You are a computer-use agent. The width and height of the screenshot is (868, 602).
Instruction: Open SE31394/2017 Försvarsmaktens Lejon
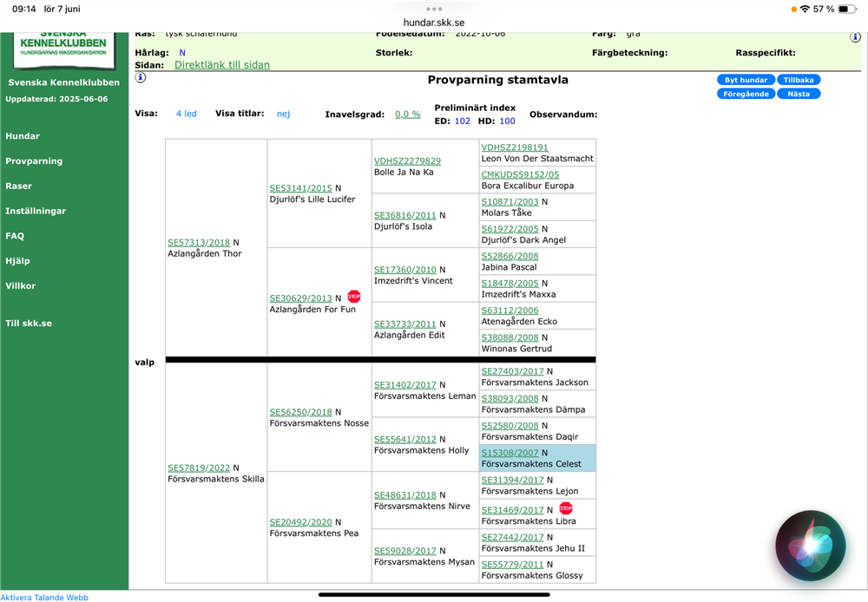[513, 481]
